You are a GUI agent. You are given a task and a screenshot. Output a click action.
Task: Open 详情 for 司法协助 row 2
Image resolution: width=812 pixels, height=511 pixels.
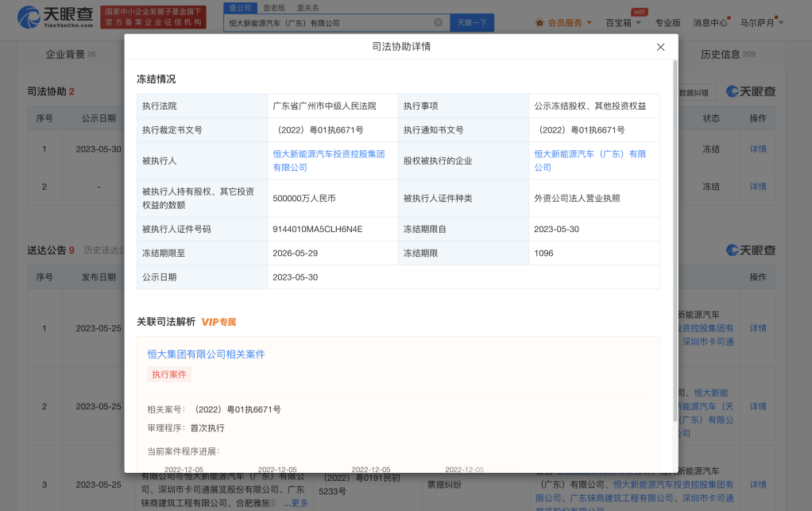[758, 187]
